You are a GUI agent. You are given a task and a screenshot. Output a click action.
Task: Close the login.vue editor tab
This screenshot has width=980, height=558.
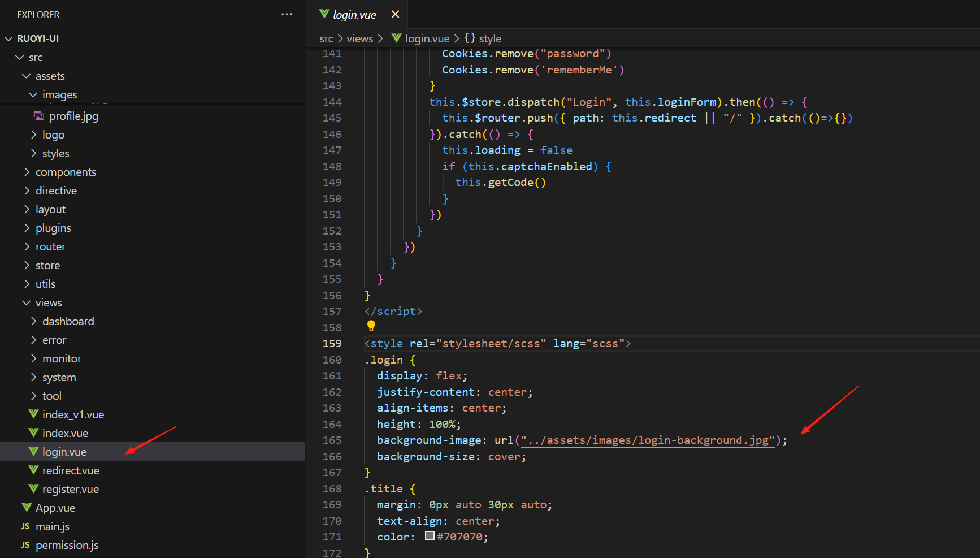tap(395, 14)
